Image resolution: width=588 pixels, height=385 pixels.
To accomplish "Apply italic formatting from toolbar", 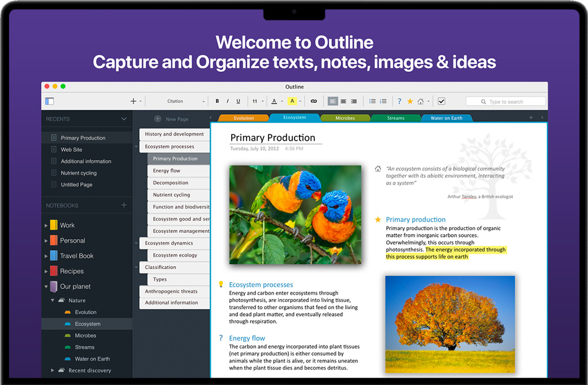I will tap(227, 101).
